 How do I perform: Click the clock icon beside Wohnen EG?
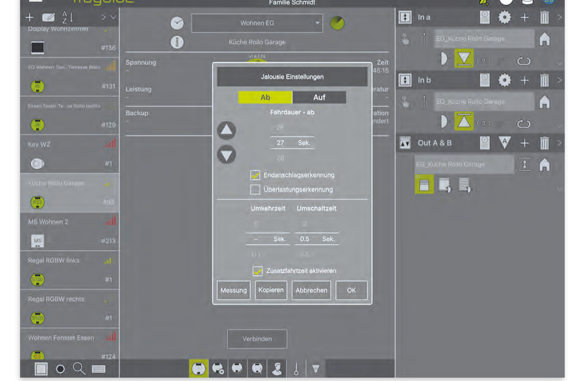click(177, 23)
